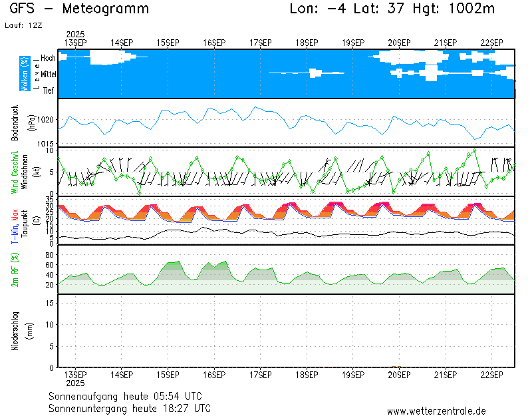Click the 'Bodendruck' axis label
The image size is (532, 416).
[15, 123]
